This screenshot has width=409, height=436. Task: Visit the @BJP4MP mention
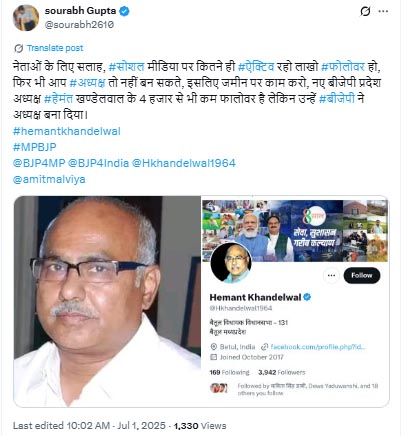39,163
